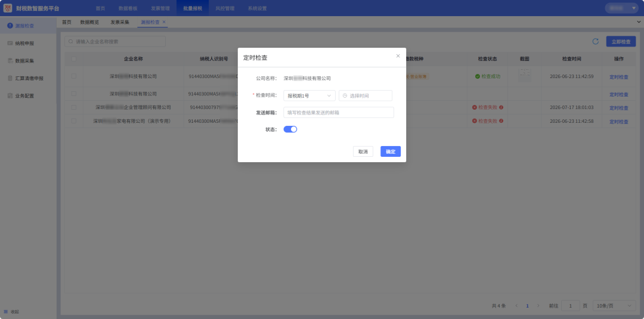The image size is (644, 319).
Task: Click the 企业名称 column header
Action: [133, 58]
